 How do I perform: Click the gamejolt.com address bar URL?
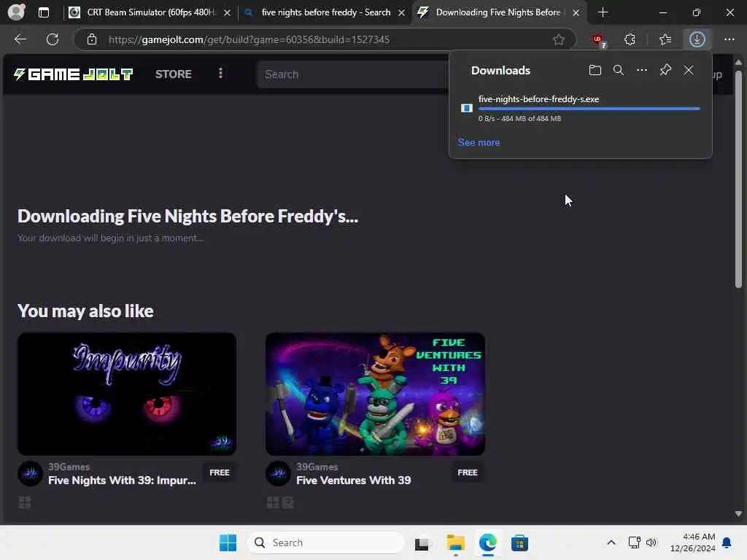click(x=249, y=39)
